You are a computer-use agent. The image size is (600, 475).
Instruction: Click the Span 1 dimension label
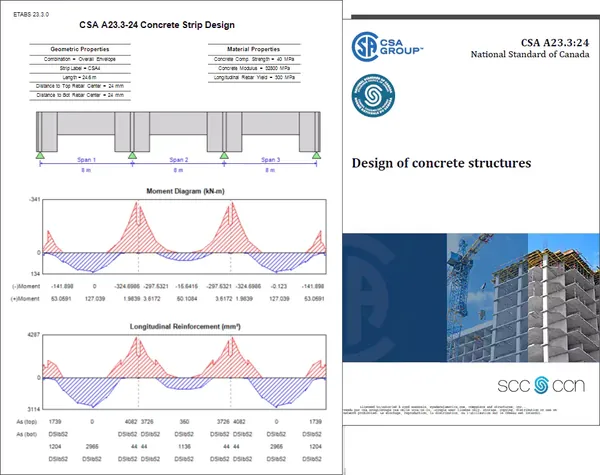pyautogui.click(x=86, y=160)
